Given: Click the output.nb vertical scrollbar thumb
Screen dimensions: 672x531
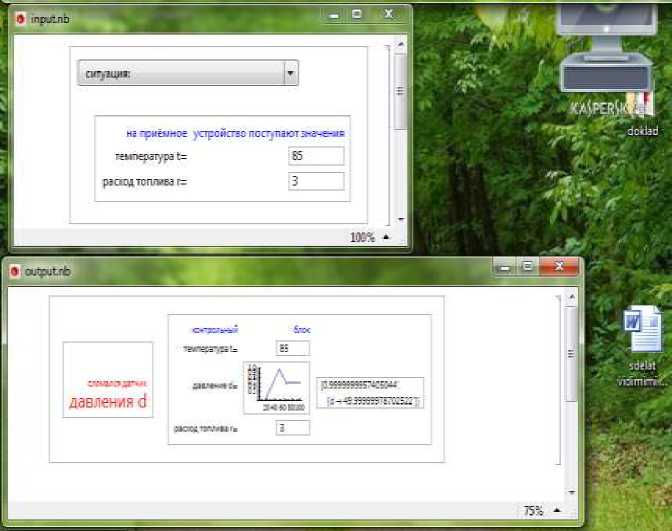Looking at the screenshot, I should click(x=571, y=354).
